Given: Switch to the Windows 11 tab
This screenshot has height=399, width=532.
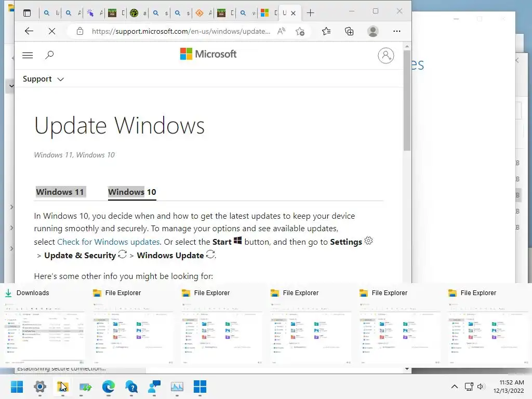Looking at the screenshot, I should (x=60, y=192).
